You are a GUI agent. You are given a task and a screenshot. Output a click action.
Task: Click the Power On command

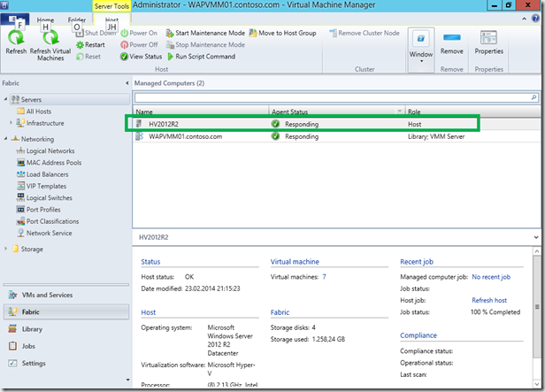[139, 33]
